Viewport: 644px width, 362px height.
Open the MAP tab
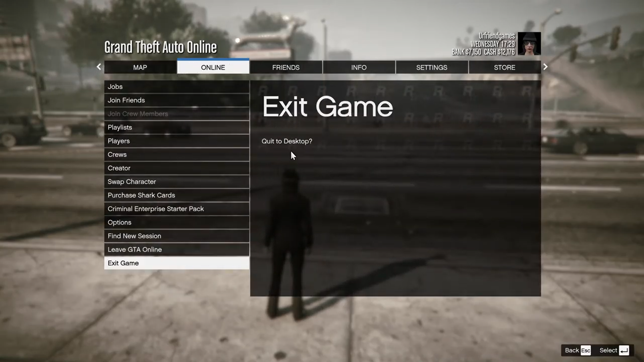pyautogui.click(x=140, y=67)
